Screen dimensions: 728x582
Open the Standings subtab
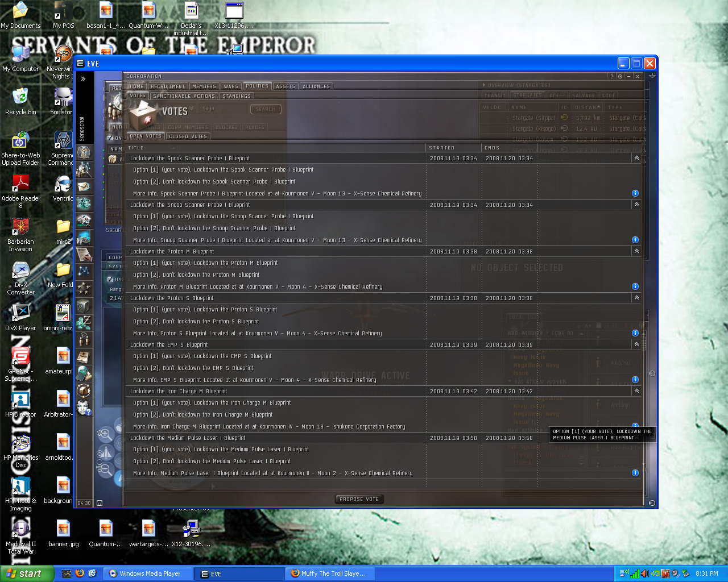(237, 96)
